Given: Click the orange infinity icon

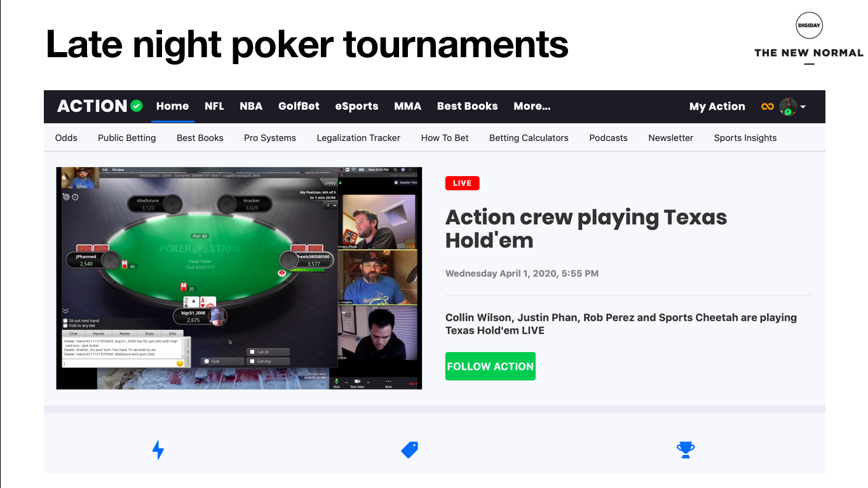Looking at the screenshot, I should point(768,106).
